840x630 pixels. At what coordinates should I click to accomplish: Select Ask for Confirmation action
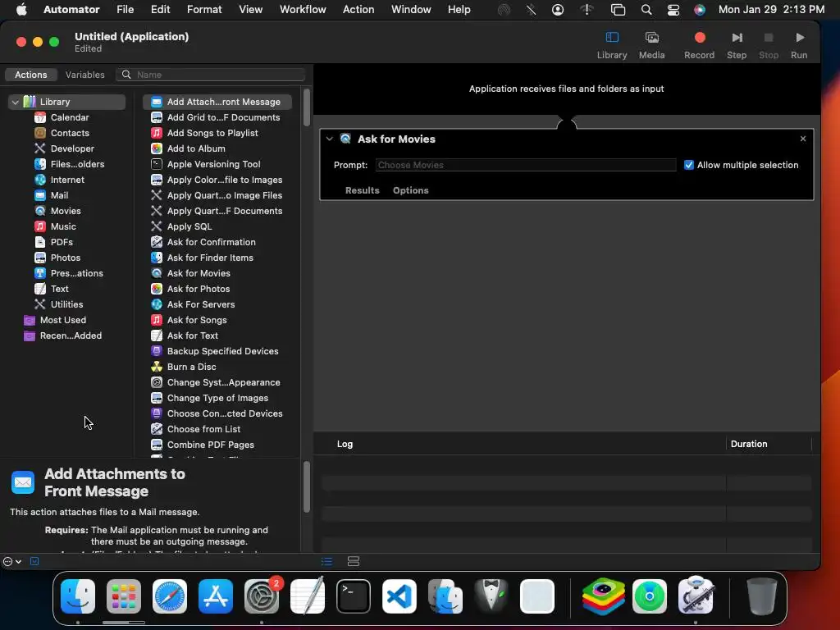pos(211,242)
